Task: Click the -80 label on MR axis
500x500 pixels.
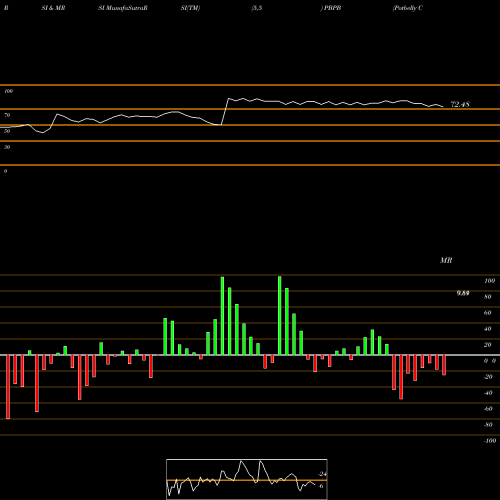Action: pos(488,425)
